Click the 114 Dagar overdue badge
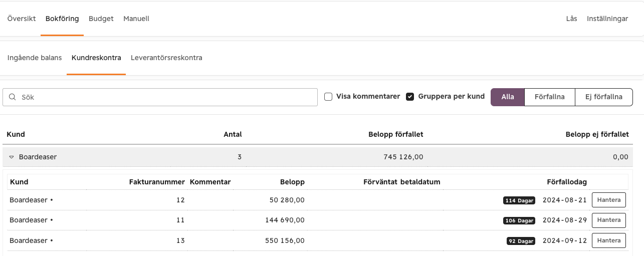This screenshot has width=644, height=256. coord(519,200)
